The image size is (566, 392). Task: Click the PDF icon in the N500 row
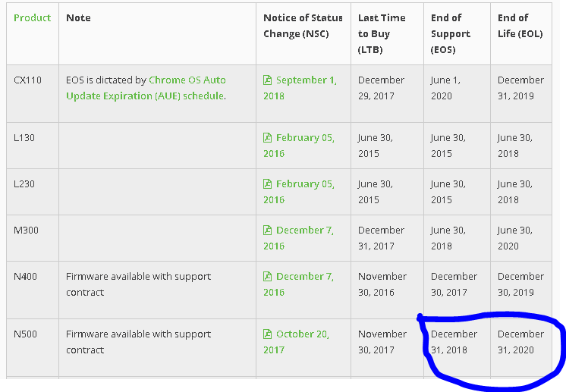[267, 334]
